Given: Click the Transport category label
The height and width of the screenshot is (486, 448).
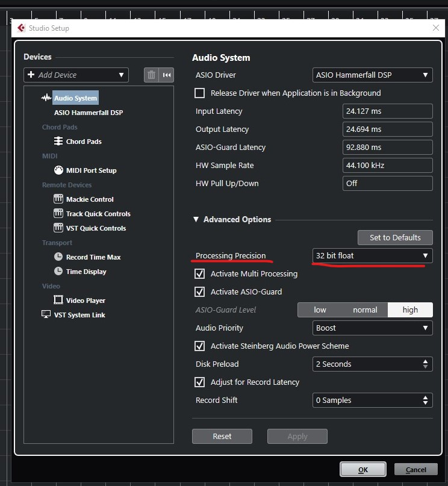Looking at the screenshot, I should (57, 243).
